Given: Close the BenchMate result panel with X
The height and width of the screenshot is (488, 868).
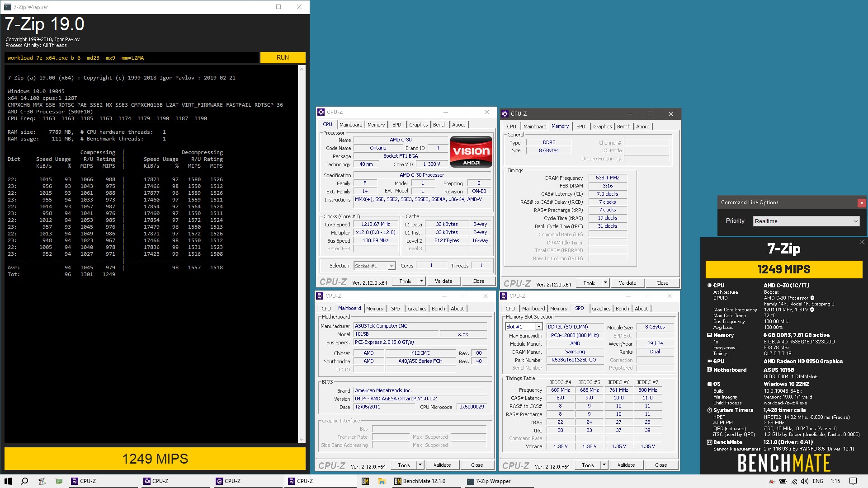Looking at the screenshot, I should coord(862,242).
